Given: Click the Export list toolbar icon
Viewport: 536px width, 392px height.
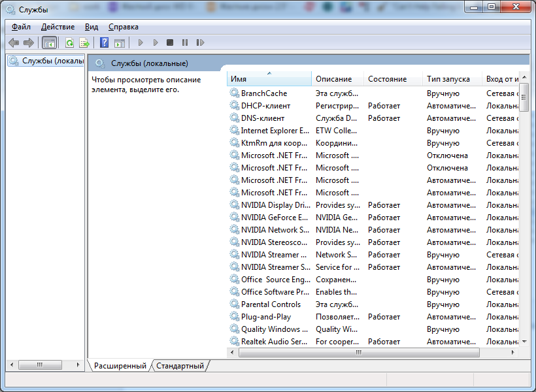Looking at the screenshot, I should [84, 42].
